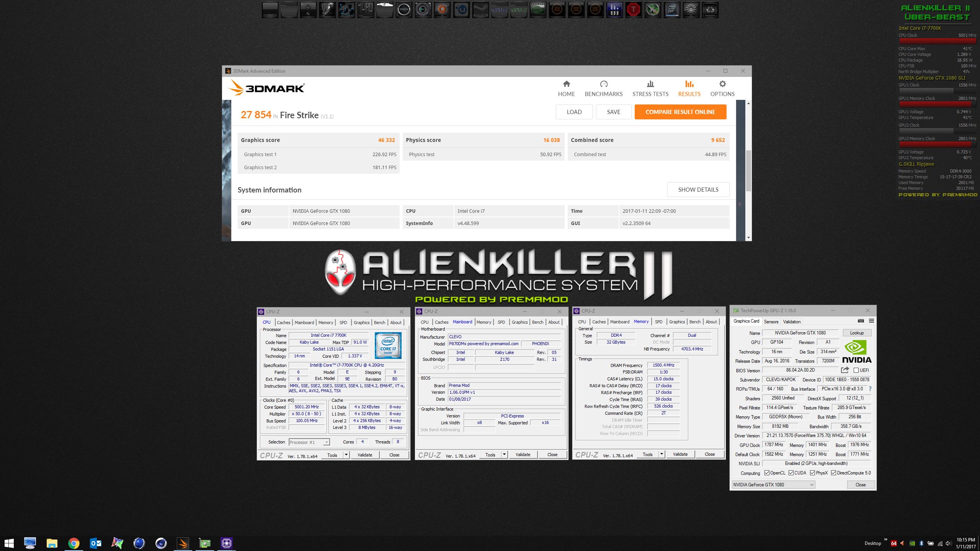980x551 pixels.
Task: Open the NVIDIA dock icon
Action: pyautogui.click(x=538, y=10)
